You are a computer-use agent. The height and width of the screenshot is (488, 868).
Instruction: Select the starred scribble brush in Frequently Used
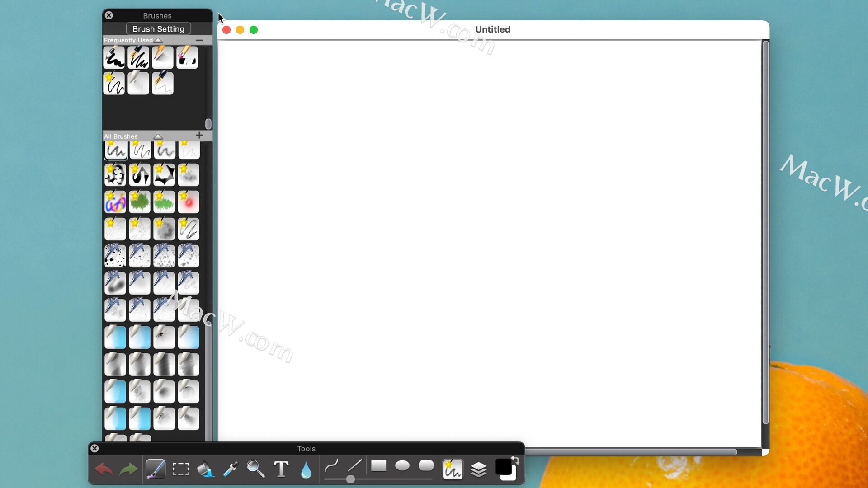pyautogui.click(x=114, y=84)
